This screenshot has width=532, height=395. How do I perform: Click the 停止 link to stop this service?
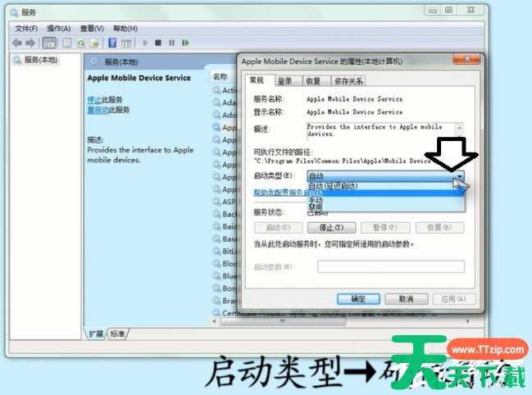94,100
